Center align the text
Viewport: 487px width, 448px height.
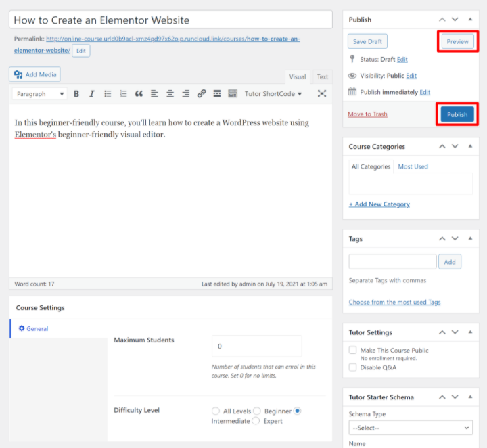[170, 94]
